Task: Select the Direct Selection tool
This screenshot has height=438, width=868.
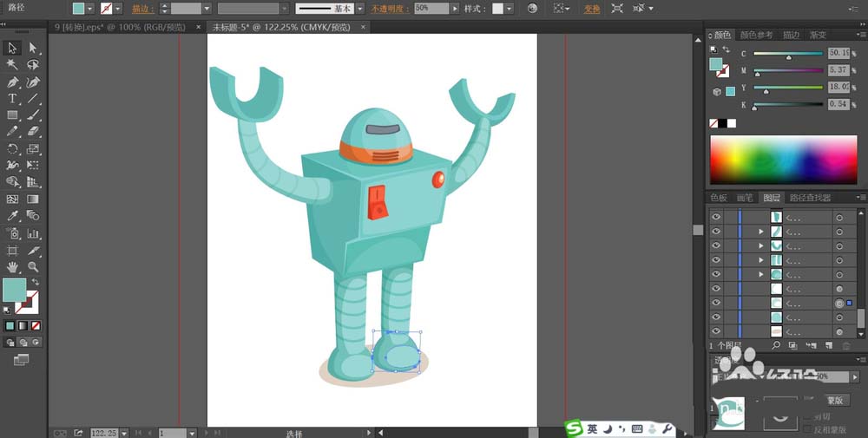Action: pos(33,48)
